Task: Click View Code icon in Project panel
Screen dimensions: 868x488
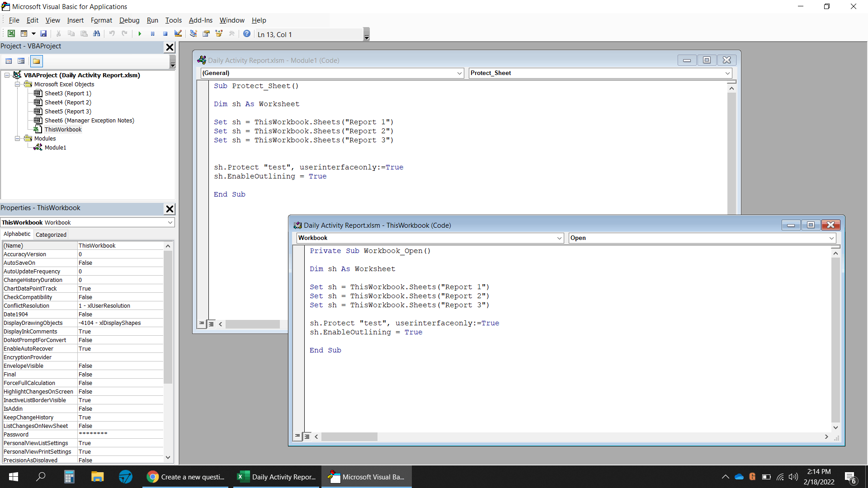Action: pos(9,61)
